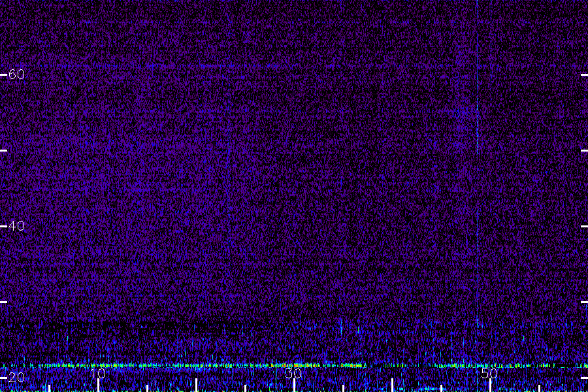Select the "10" label on horizontal axis
588x392 pixels.
pos(98,373)
